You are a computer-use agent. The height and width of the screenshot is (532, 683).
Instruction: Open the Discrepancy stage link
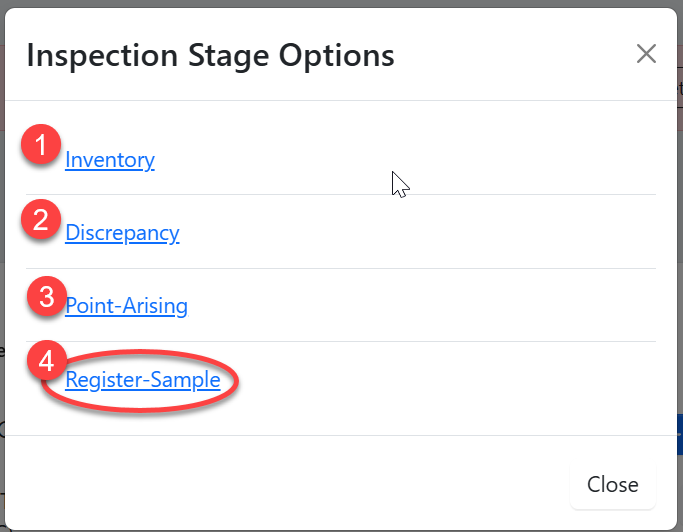coord(122,233)
